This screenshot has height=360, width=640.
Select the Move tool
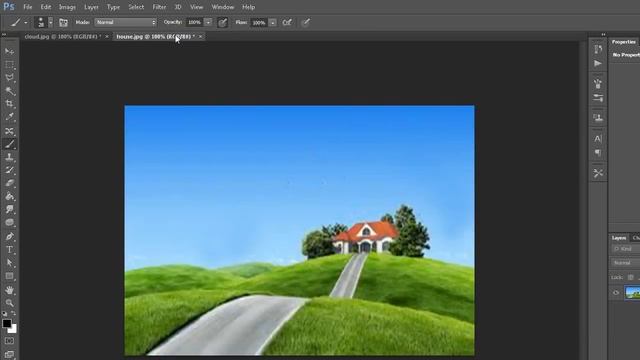[9, 51]
